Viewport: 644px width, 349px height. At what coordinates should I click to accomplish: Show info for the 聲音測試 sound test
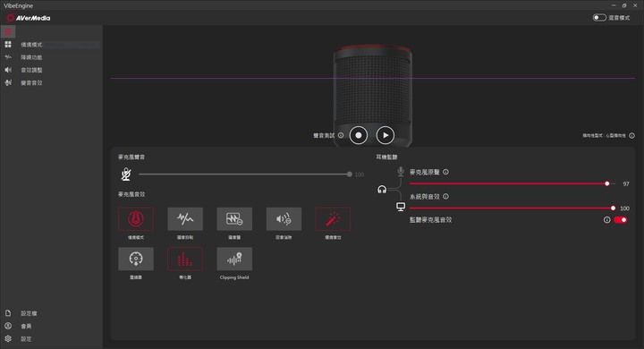point(341,135)
